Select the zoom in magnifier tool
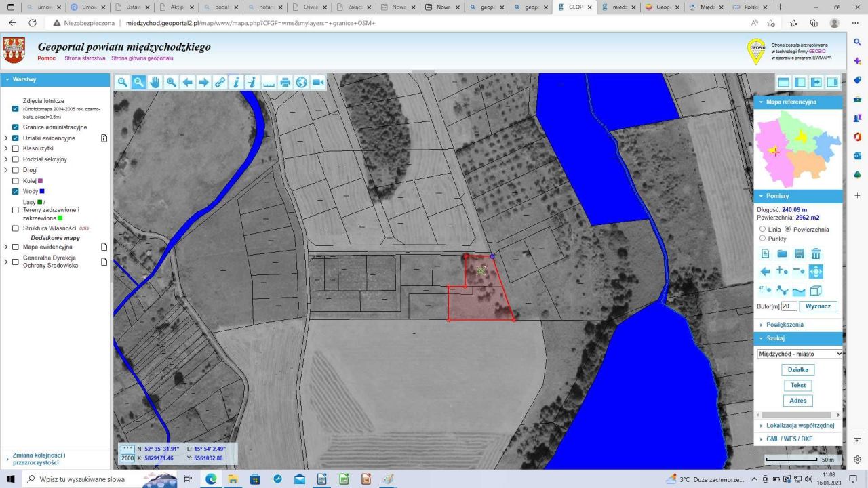This screenshot has height=488, width=868. (123, 82)
